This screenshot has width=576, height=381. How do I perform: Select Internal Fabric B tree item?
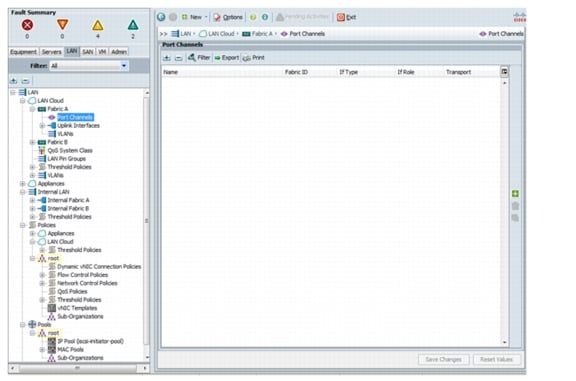[68, 208]
